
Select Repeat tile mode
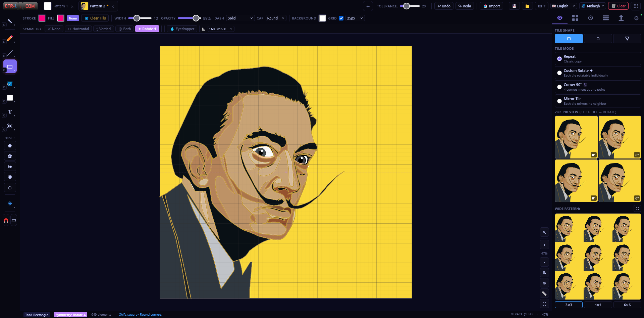(598, 59)
